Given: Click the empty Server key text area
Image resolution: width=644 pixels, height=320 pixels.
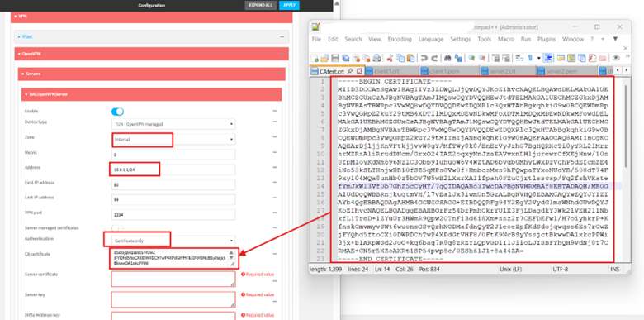Looking at the screenshot, I should point(173,299).
